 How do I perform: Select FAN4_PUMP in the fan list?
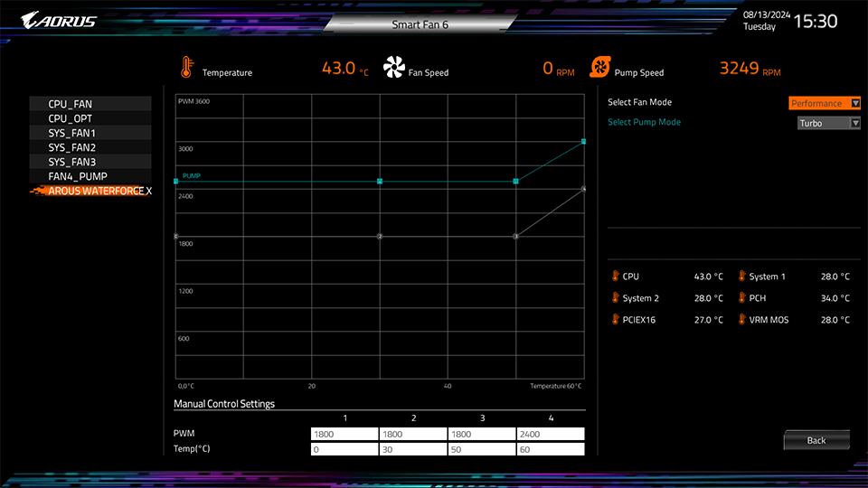(x=90, y=176)
